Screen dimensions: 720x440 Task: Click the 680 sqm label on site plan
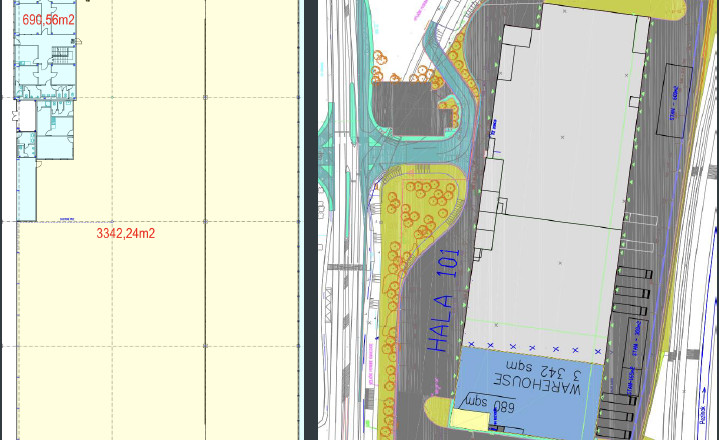pos(490,404)
